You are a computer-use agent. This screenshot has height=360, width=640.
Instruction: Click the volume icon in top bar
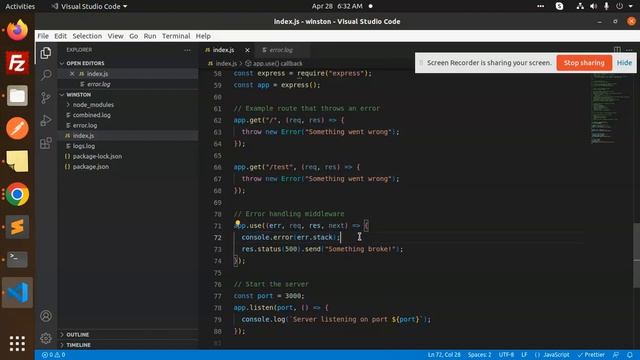pyautogui.click(x=593, y=6)
